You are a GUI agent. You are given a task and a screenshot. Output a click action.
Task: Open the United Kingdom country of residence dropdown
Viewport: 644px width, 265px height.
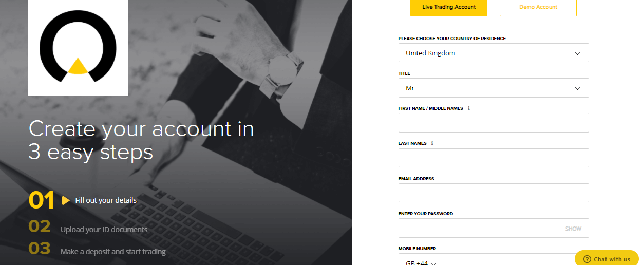pos(494,53)
